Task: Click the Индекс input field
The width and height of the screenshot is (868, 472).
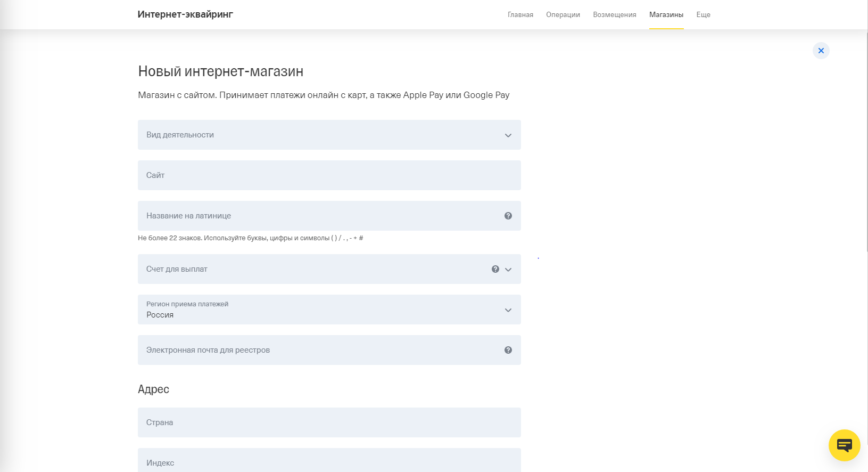Action: (x=329, y=461)
